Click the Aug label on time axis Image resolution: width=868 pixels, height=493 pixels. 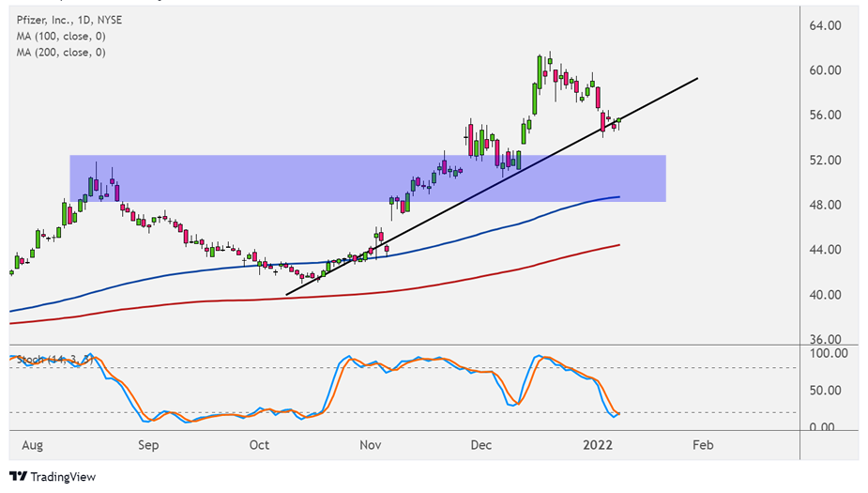coord(32,445)
